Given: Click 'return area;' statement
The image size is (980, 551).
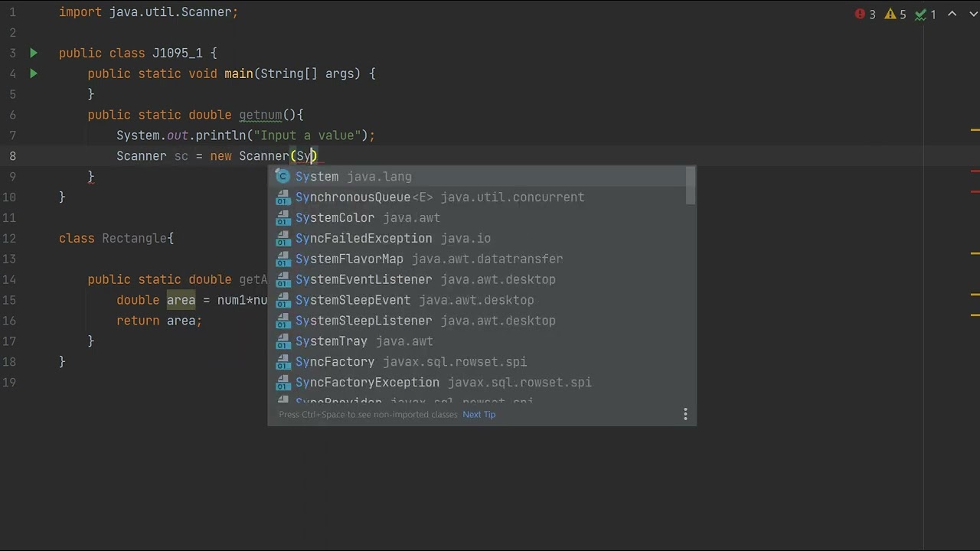Looking at the screenshot, I should [x=159, y=321].
